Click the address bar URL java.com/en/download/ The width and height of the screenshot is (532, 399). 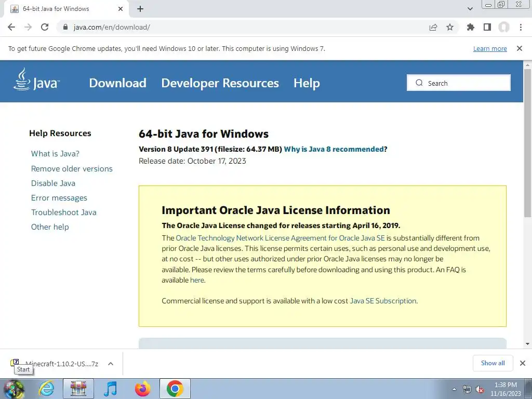(x=112, y=27)
